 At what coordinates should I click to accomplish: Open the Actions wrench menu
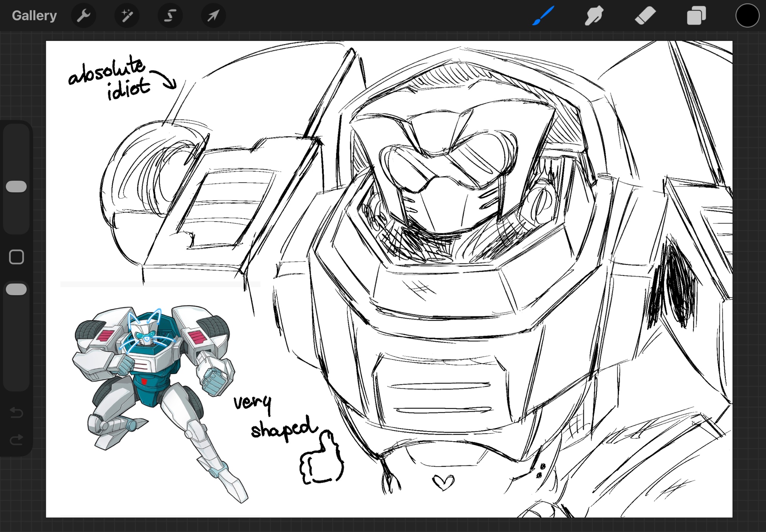(83, 16)
